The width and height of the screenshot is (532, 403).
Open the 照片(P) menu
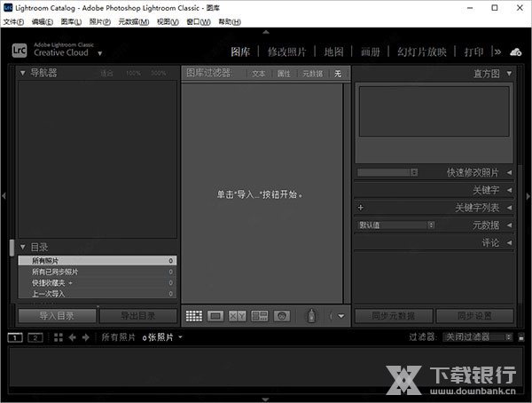100,21
